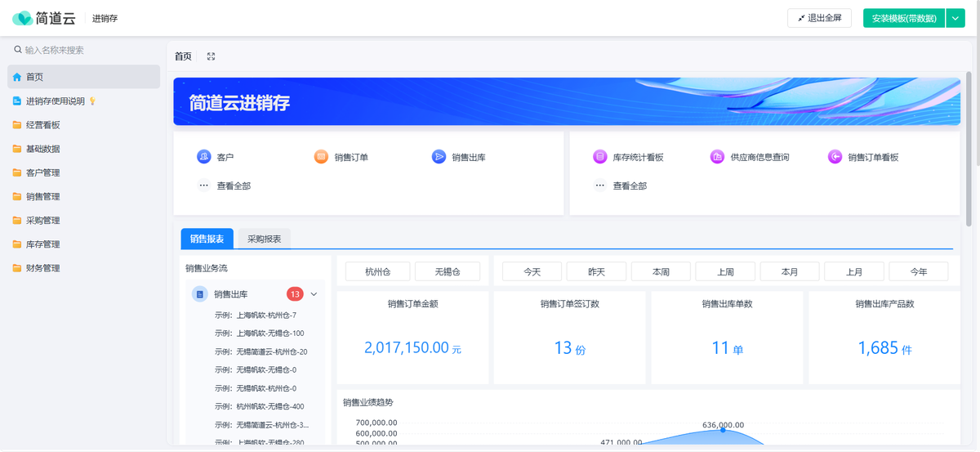980x452 pixels.
Task: Click the 简道云 logo icon
Action: click(x=22, y=18)
